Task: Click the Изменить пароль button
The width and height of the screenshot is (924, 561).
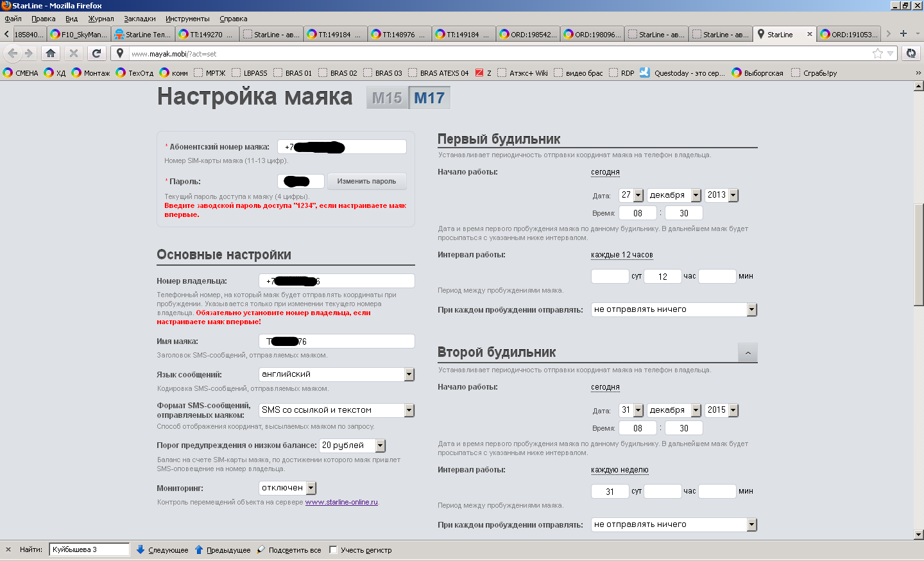Action: pyautogui.click(x=366, y=181)
